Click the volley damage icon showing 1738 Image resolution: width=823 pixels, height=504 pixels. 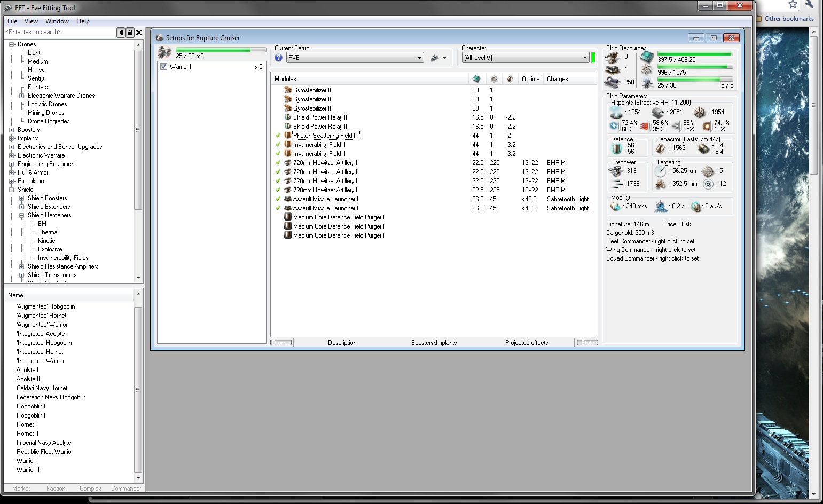pyautogui.click(x=616, y=184)
